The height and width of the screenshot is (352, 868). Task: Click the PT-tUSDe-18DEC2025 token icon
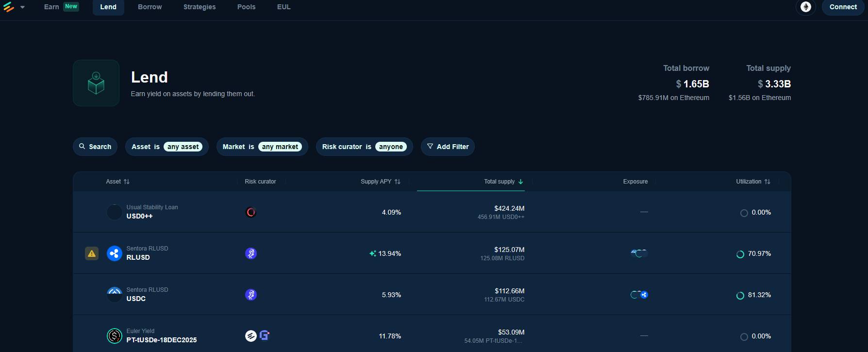[114, 336]
